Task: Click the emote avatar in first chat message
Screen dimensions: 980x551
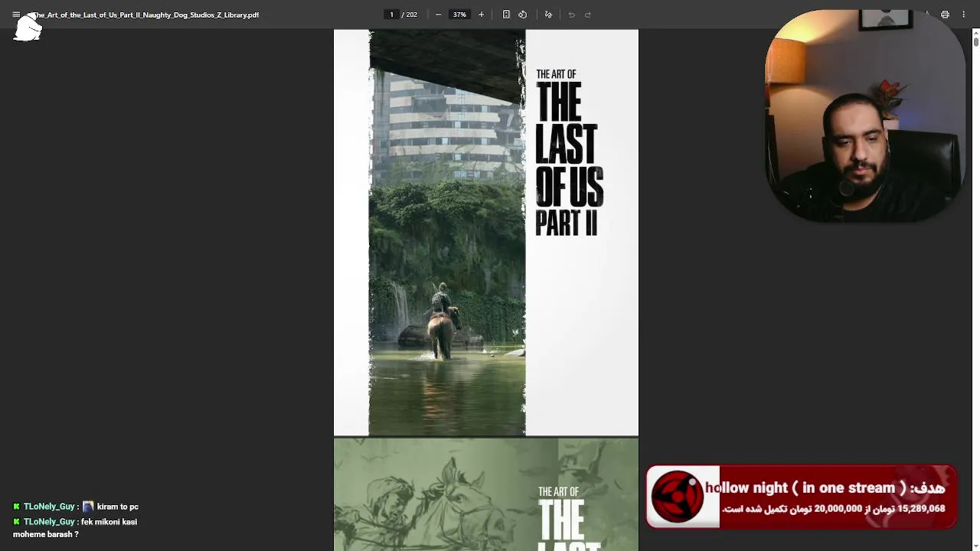Action: [x=88, y=507]
